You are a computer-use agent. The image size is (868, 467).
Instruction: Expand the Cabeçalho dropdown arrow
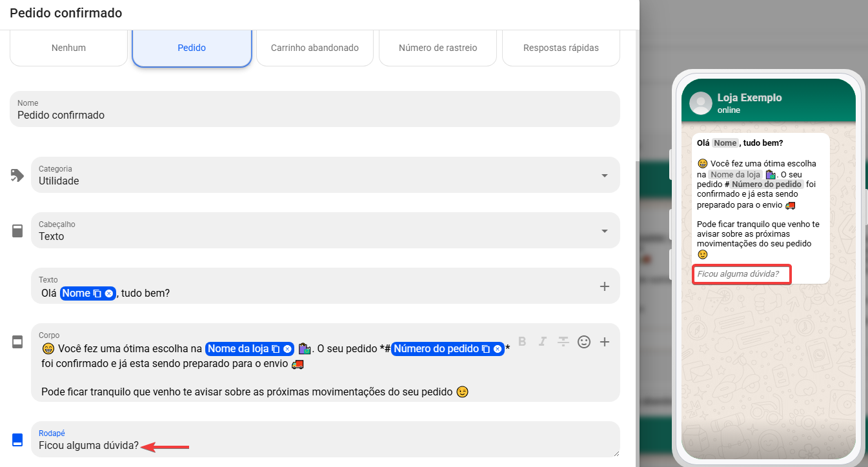click(x=605, y=231)
